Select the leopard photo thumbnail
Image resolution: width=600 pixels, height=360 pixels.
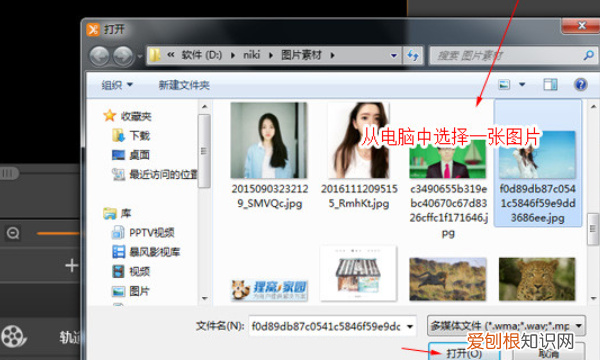(x=537, y=279)
